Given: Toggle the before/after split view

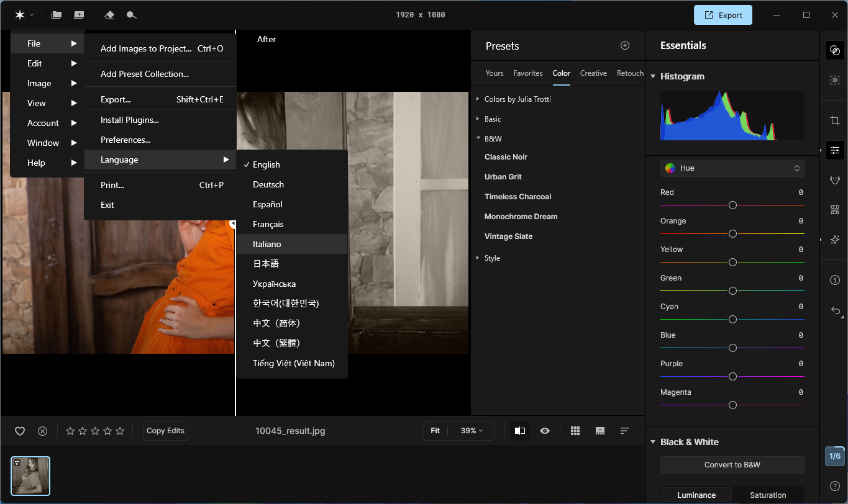Looking at the screenshot, I should pos(520,431).
